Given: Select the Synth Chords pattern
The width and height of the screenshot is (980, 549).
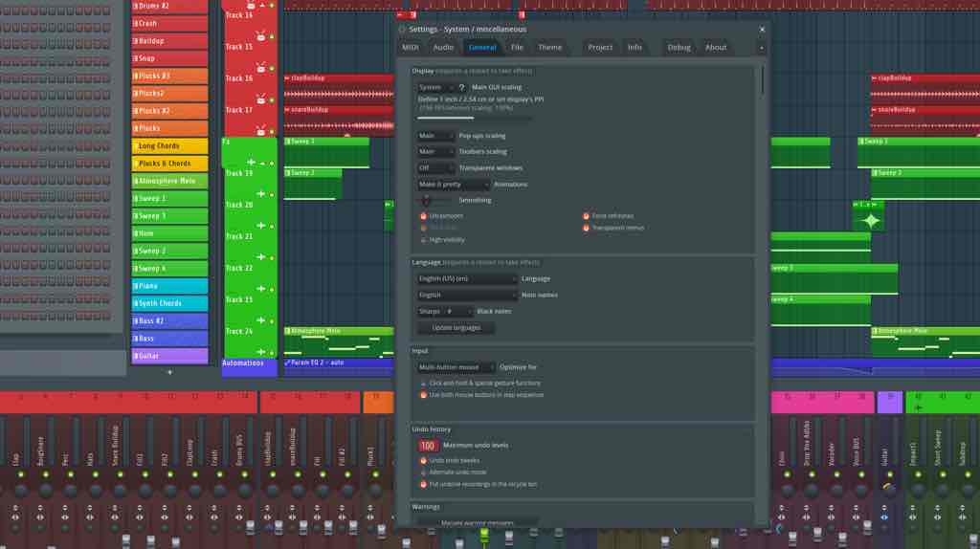Looking at the screenshot, I should 169,303.
